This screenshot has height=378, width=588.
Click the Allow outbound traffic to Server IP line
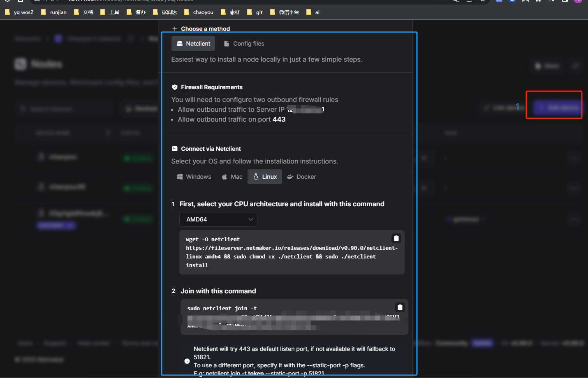pos(251,109)
